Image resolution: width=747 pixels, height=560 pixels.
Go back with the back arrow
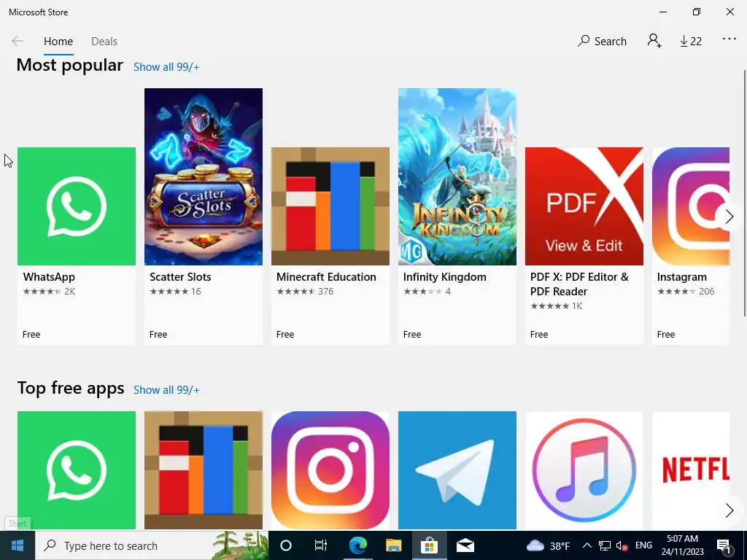(18, 41)
